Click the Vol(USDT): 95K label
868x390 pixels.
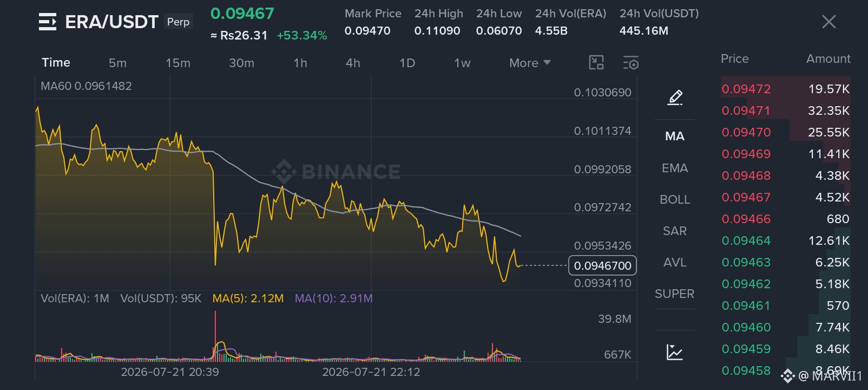161,298
